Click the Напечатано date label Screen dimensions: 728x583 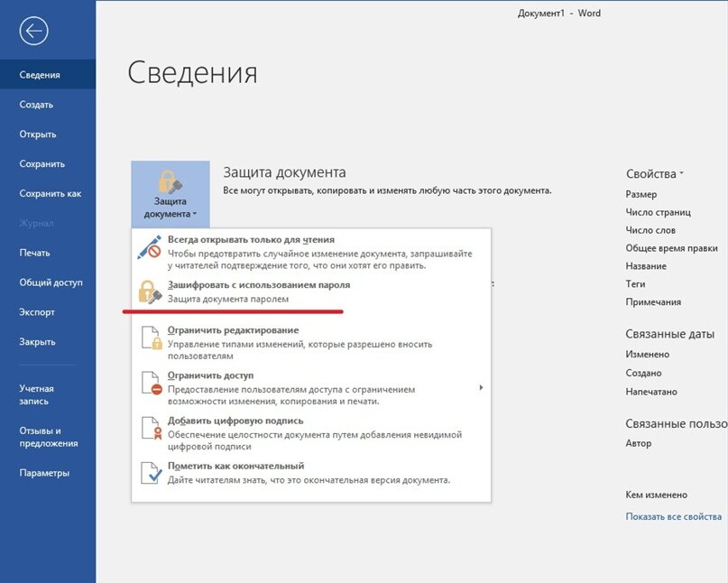pyautogui.click(x=651, y=392)
